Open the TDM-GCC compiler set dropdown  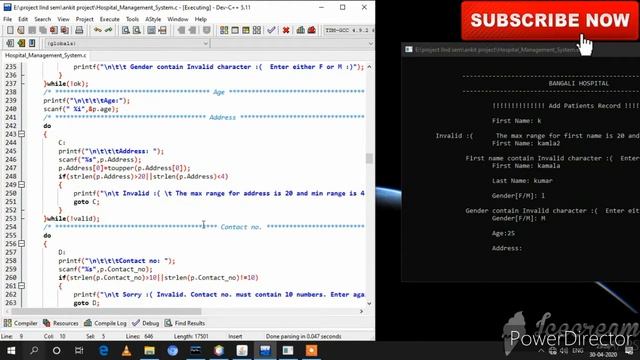(x=349, y=30)
